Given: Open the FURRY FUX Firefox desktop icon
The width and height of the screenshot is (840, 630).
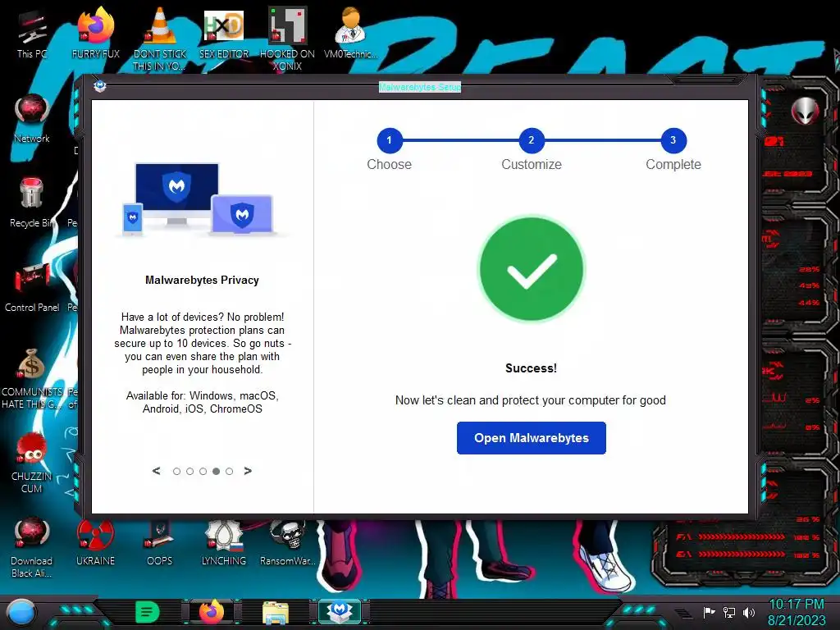Looking at the screenshot, I should pos(95,34).
